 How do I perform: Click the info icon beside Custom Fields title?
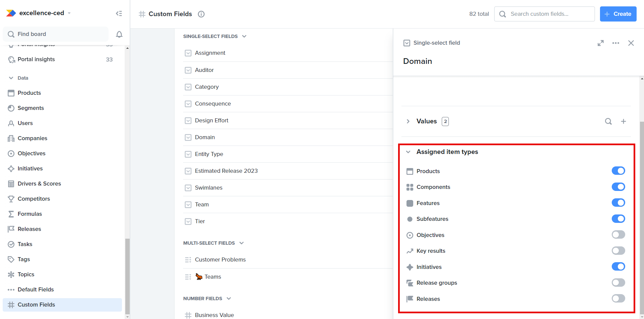click(x=201, y=14)
